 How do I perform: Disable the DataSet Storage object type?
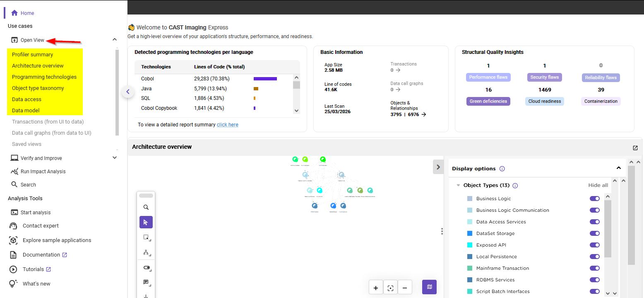(x=594, y=233)
